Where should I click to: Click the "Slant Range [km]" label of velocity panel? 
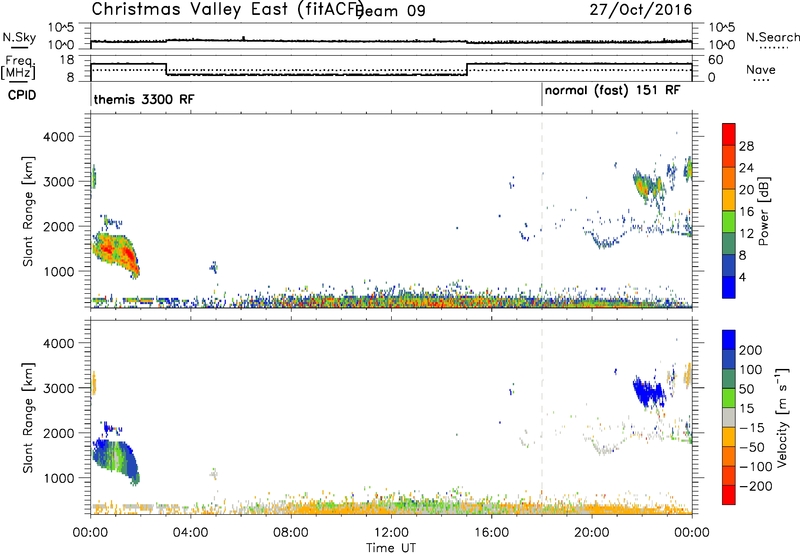[x=28, y=418]
